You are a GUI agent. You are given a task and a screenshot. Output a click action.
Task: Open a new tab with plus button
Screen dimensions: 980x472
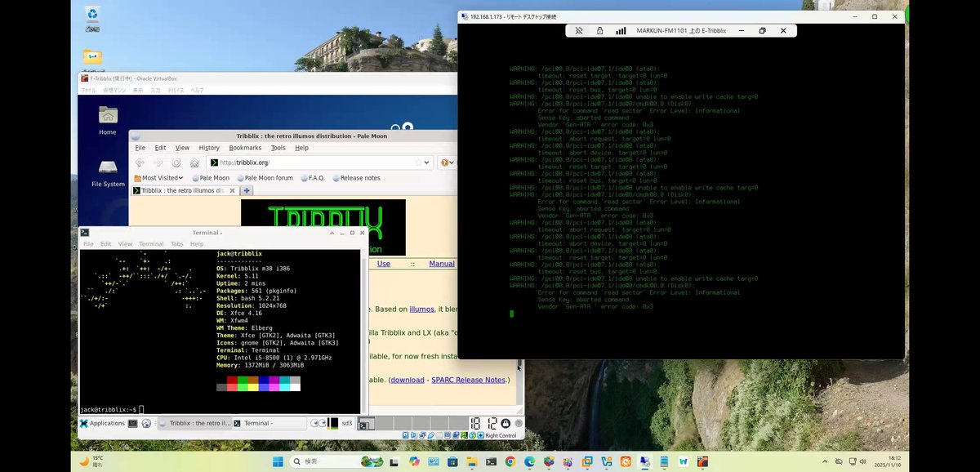(x=247, y=190)
